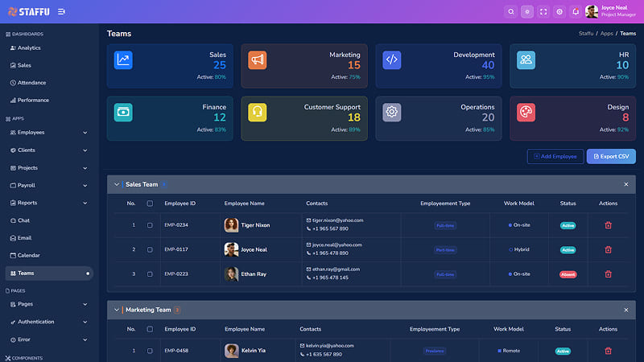644x362 pixels.
Task: Click Staffu breadcrumb link
Action: (586, 34)
